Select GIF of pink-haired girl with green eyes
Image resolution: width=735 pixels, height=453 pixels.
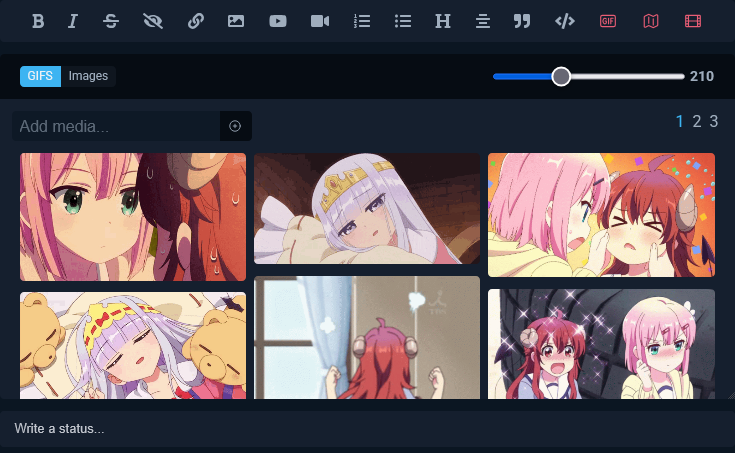coord(133,217)
